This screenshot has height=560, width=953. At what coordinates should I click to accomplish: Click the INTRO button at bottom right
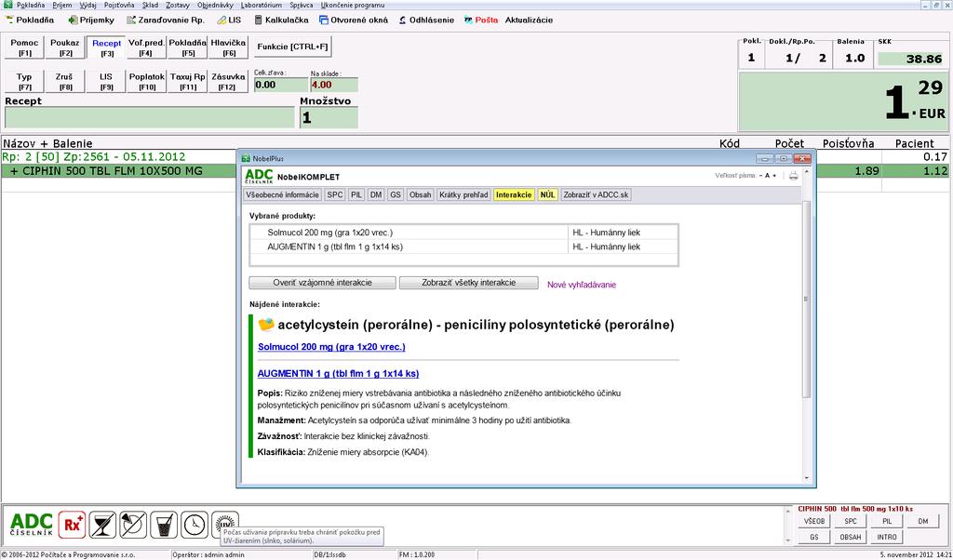coord(887,538)
